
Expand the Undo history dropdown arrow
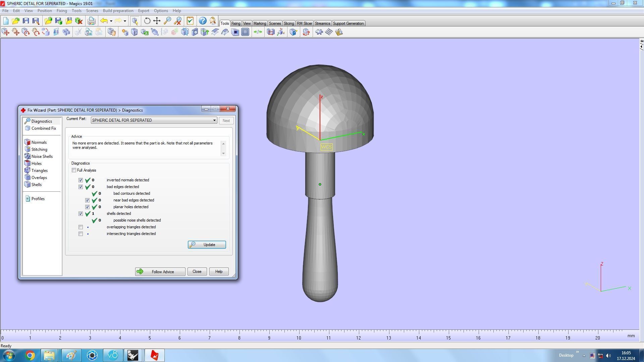click(111, 21)
